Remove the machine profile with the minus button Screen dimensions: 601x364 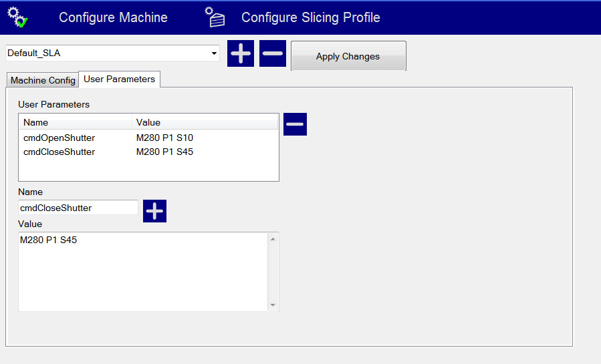273,53
